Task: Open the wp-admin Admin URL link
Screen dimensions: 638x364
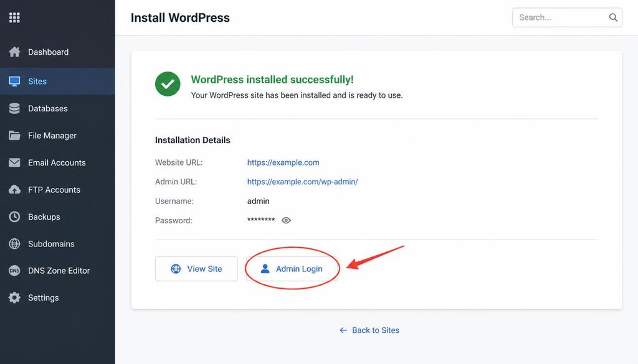Action: tap(302, 182)
